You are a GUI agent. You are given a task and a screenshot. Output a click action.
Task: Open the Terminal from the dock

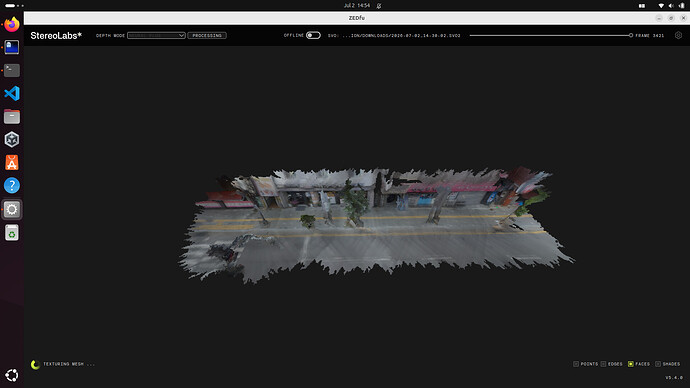12,70
